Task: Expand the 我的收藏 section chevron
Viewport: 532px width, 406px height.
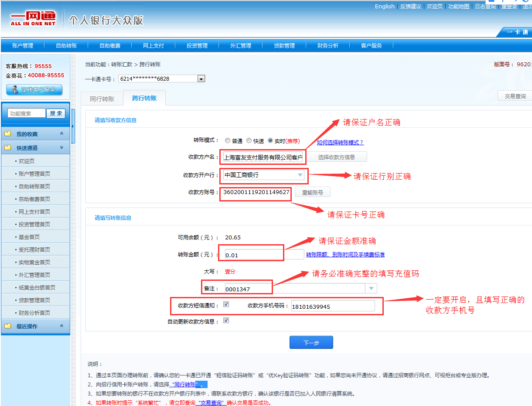Action: (61, 134)
